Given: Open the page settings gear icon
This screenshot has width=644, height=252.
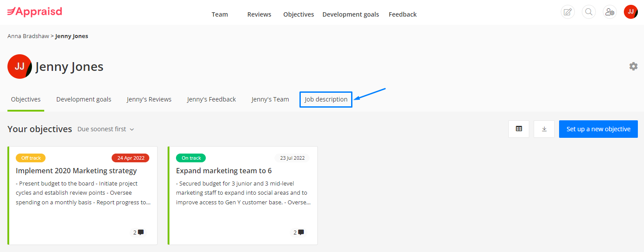Looking at the screenshot, I should [x=633, y=66].
